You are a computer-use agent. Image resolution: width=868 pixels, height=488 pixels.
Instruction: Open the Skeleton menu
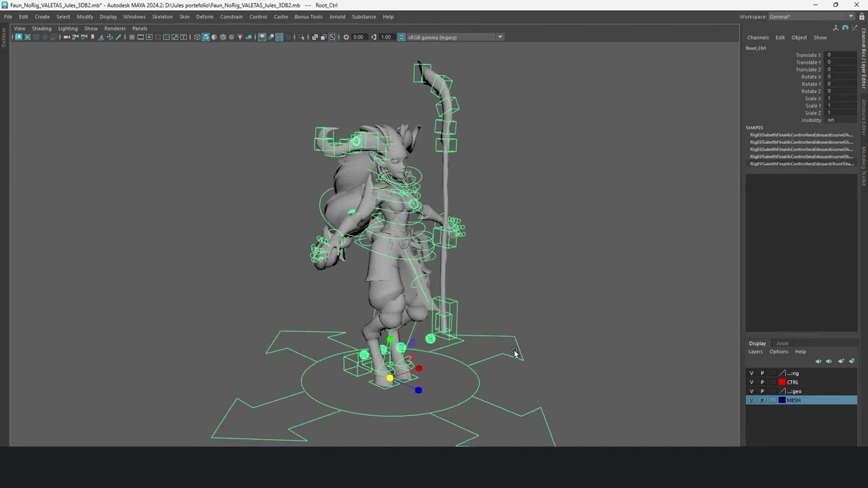click(x=162, y=16)
